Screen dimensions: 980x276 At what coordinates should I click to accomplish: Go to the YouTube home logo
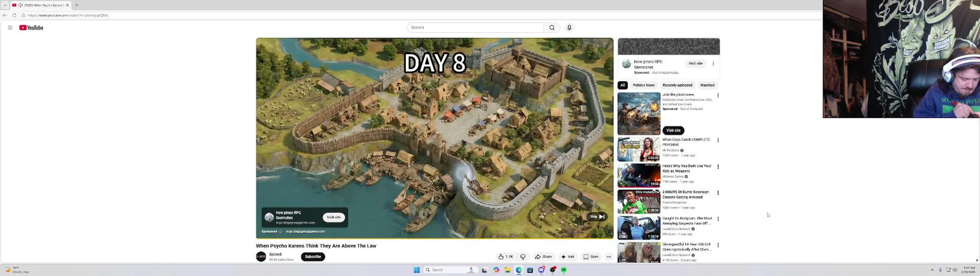click(31, 28)
